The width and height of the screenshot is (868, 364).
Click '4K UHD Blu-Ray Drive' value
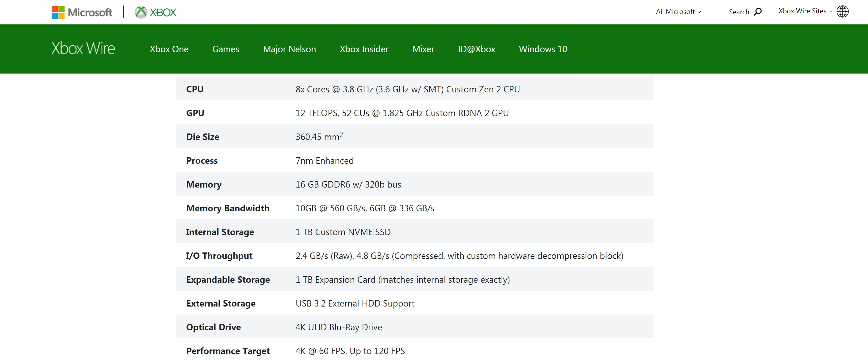click(x=339, y=327)
